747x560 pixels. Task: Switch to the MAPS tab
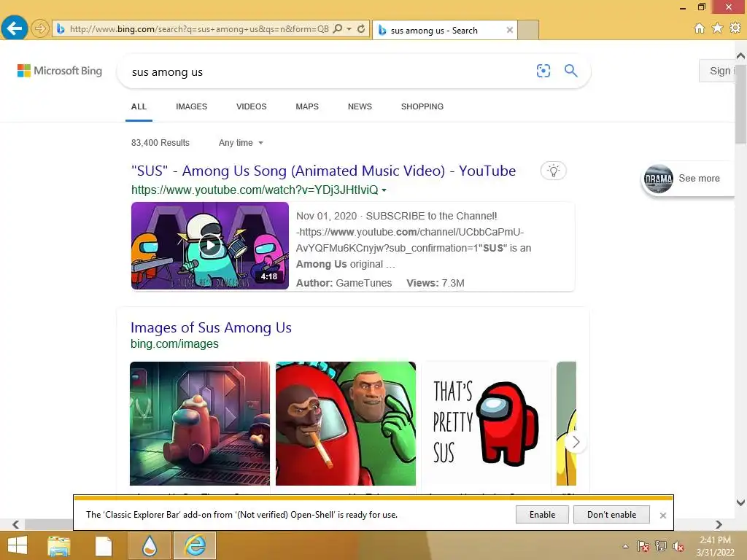click(307, 106)
